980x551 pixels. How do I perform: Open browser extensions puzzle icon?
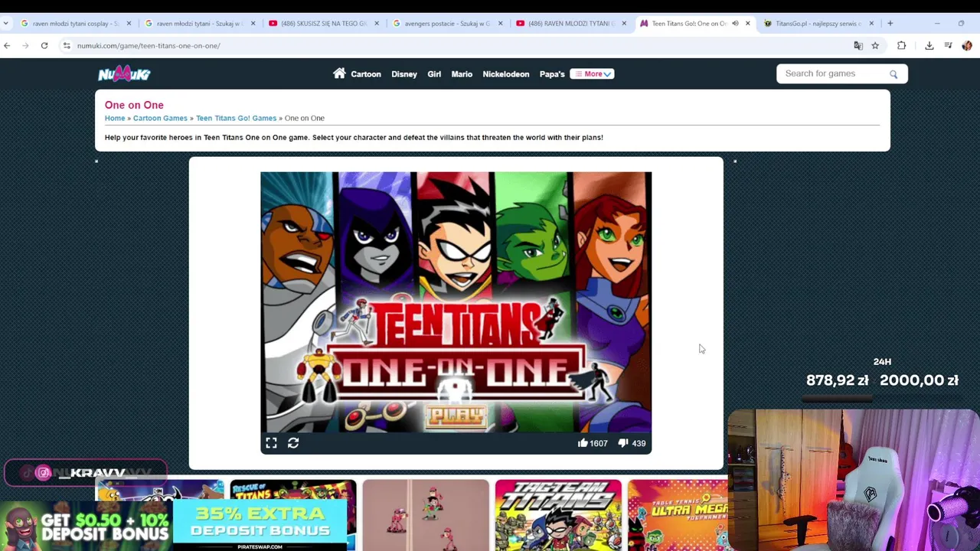point(901,46)
